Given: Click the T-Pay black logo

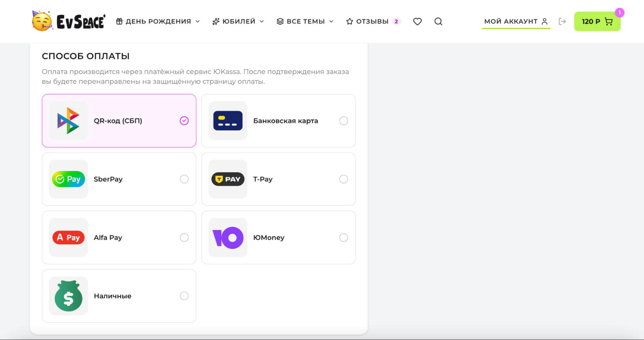Looking at the screenshot, I should [x=228, y=179].
